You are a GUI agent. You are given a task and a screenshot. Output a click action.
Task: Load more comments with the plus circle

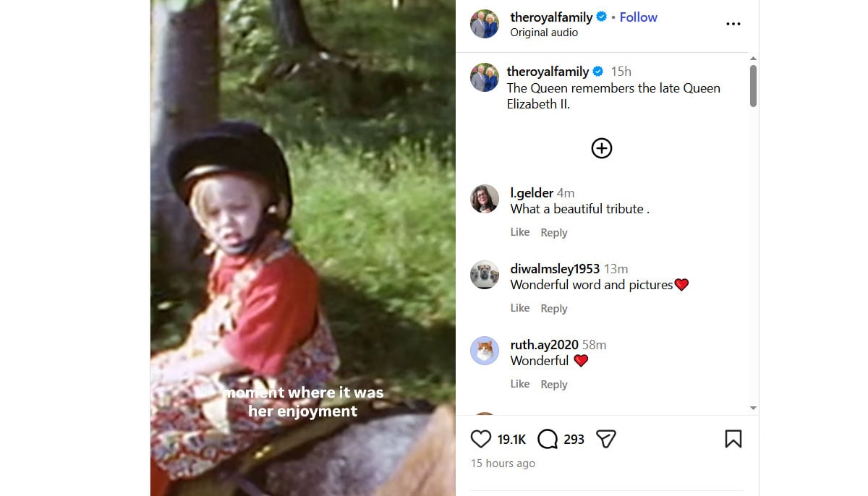click(602, 148)
